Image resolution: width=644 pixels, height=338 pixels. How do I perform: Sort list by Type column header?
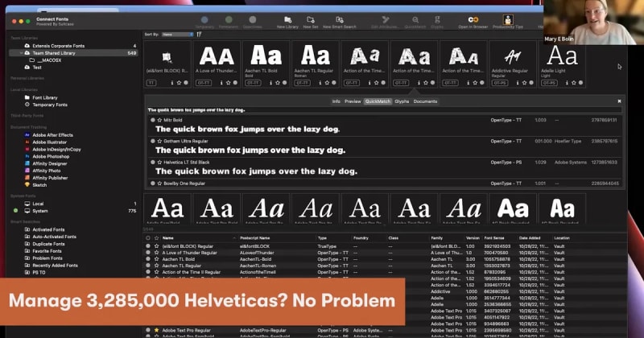(322, 238)
